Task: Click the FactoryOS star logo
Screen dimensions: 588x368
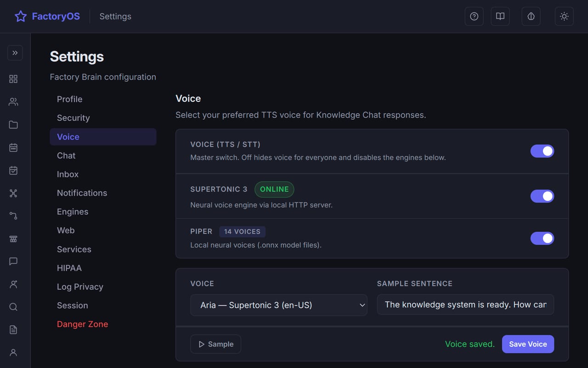Action: [21, 17]
